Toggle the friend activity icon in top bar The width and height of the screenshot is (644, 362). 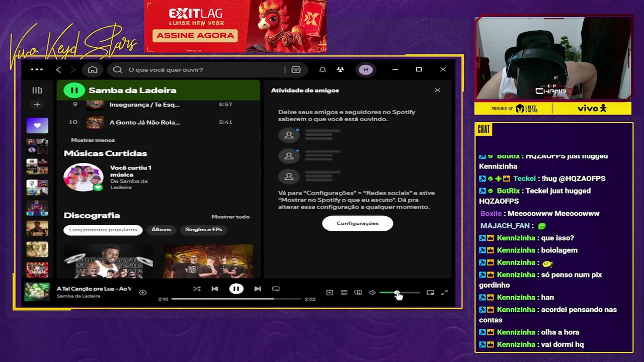341,69
